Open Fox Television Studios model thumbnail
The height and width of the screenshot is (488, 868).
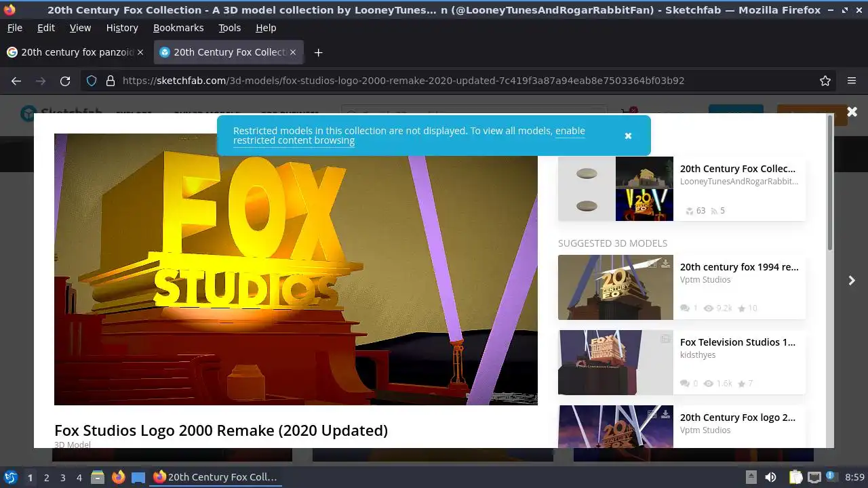click(x=616, y=362)
